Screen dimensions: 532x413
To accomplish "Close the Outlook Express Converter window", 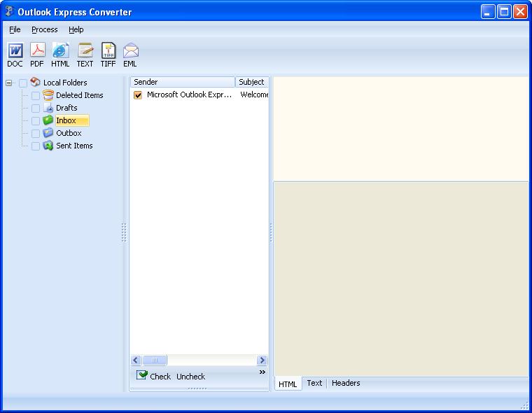I will (x=520, y=12).
